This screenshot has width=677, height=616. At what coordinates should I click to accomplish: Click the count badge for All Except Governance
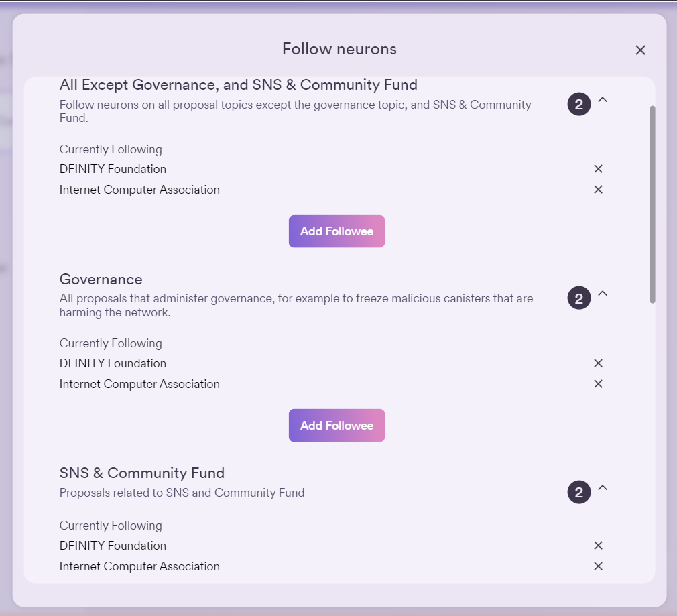(x=579, y=104)
